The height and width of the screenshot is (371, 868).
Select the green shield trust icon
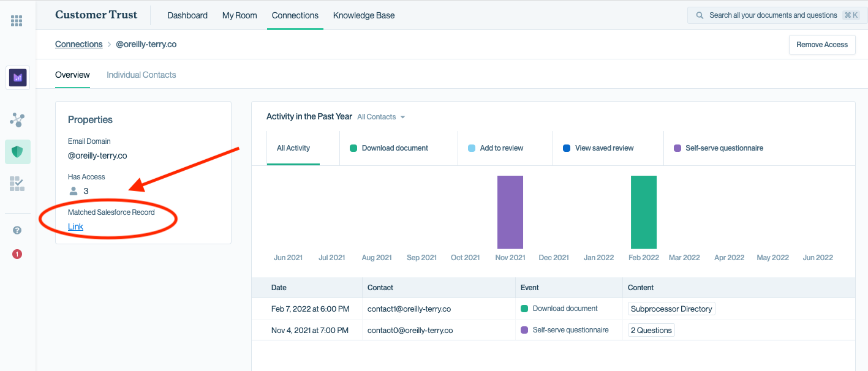pos(17,152)
